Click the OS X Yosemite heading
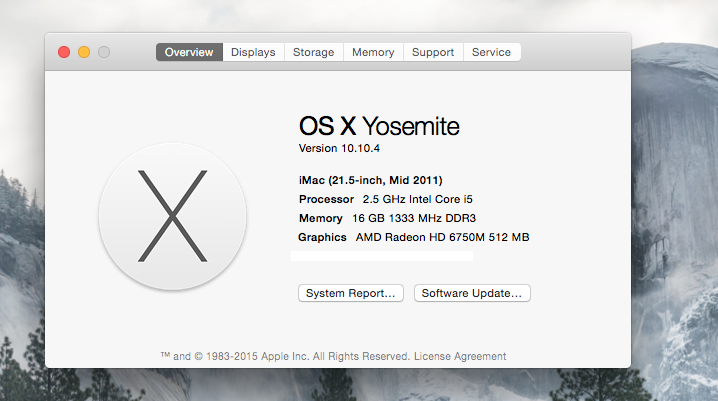Image resolution: width=718 pixels, height=401 pixels. 379,126
